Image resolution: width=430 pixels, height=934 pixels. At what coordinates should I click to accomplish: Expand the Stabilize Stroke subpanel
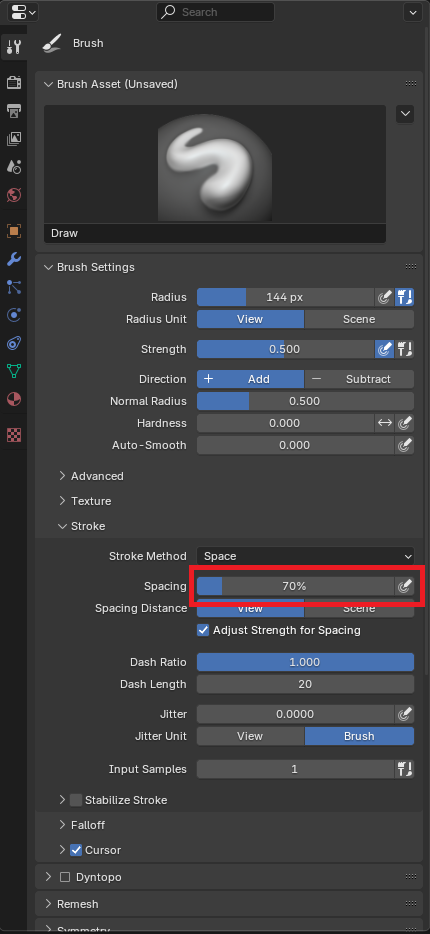pos(63,800)
